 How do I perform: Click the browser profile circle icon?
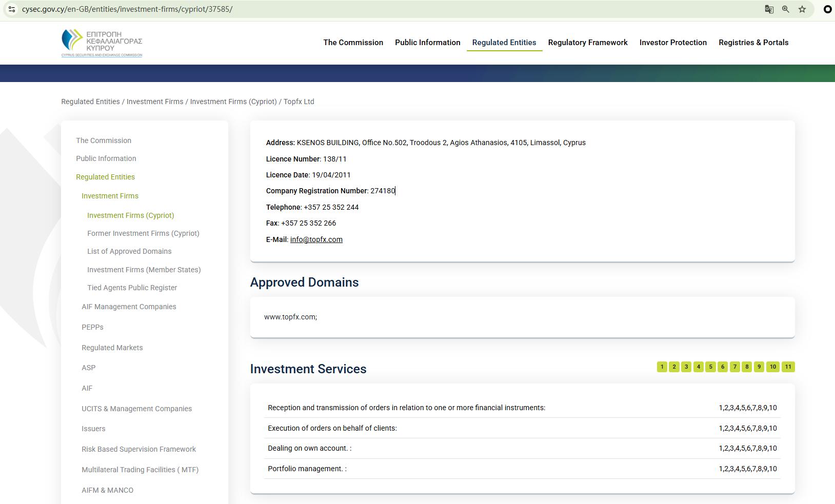pos(827,9)
